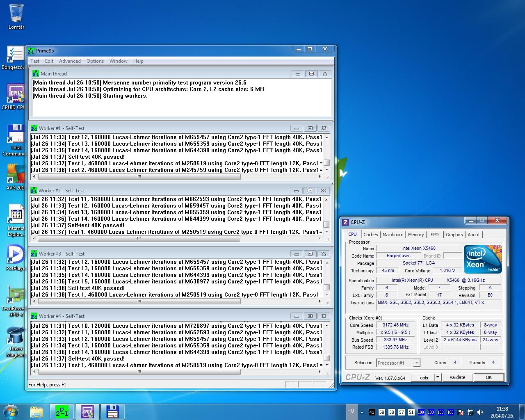Open Windows Explorer from the taskbar
This screenshot has width=525, height=420.
tap(36, 412)
